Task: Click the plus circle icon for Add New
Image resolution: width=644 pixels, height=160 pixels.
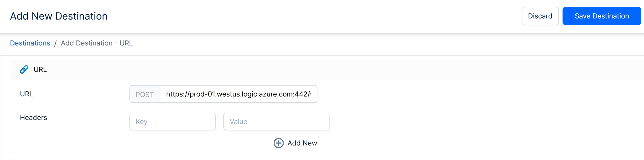Action: coord(278,143)
